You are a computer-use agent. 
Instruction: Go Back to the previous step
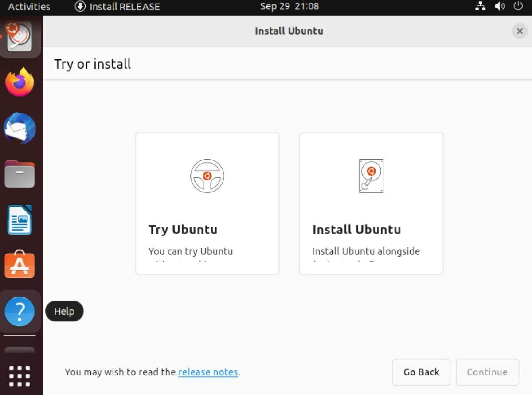click(421, 372)
